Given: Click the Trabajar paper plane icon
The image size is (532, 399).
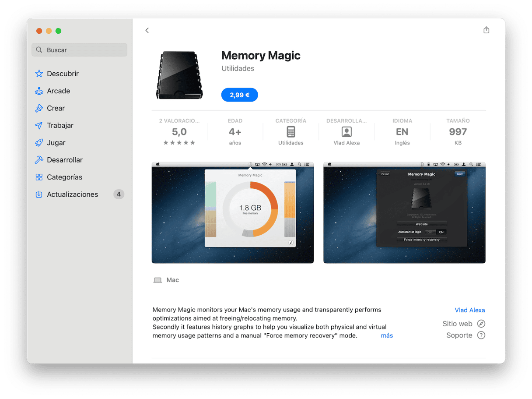Looking at the screenshot, I should 39,125.
